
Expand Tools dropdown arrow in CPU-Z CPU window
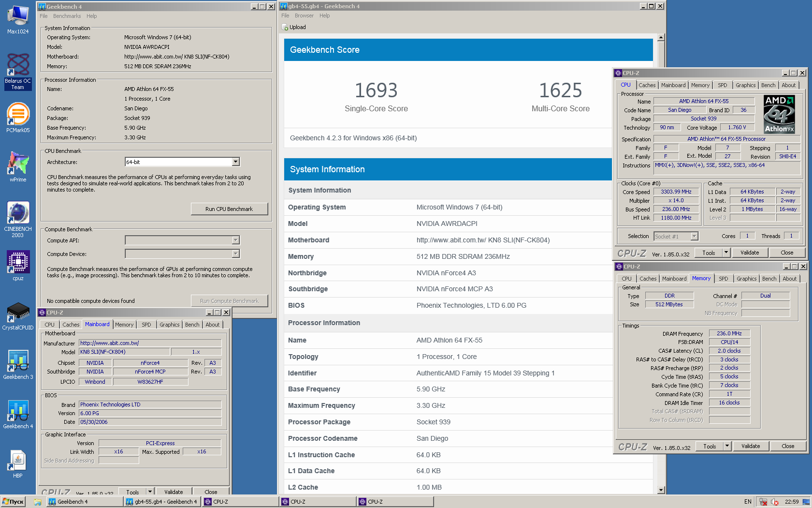click(x=726, y=253)
